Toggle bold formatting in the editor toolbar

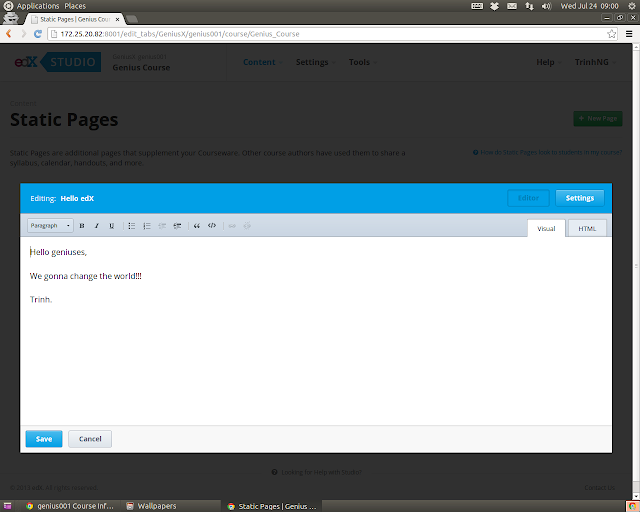tap(82, 226)
